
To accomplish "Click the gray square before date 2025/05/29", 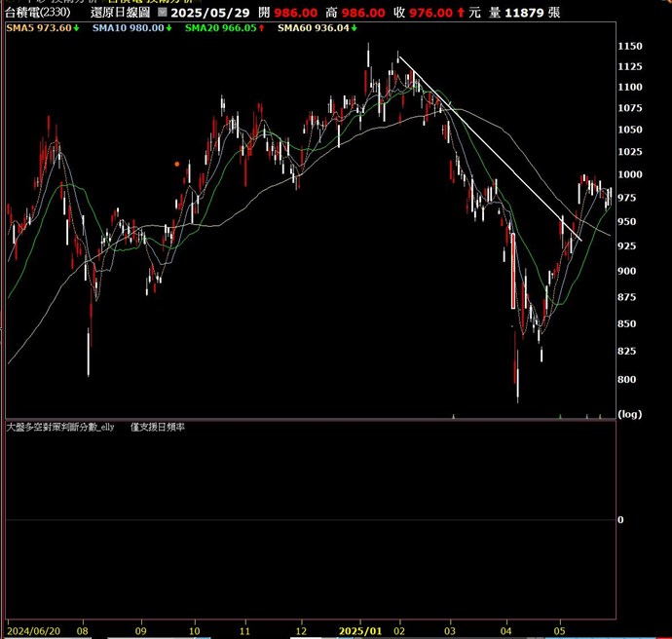I will [x=163, y=13].
